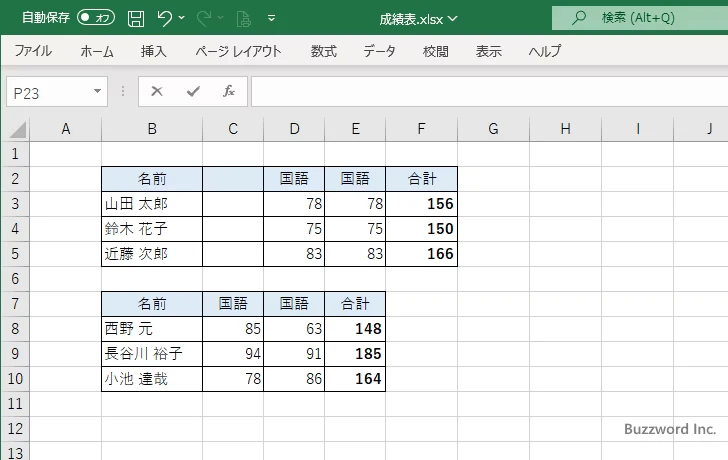Click the Save floppy disk icon
This screenshot has width=728, height=460.
click(136, 18)
